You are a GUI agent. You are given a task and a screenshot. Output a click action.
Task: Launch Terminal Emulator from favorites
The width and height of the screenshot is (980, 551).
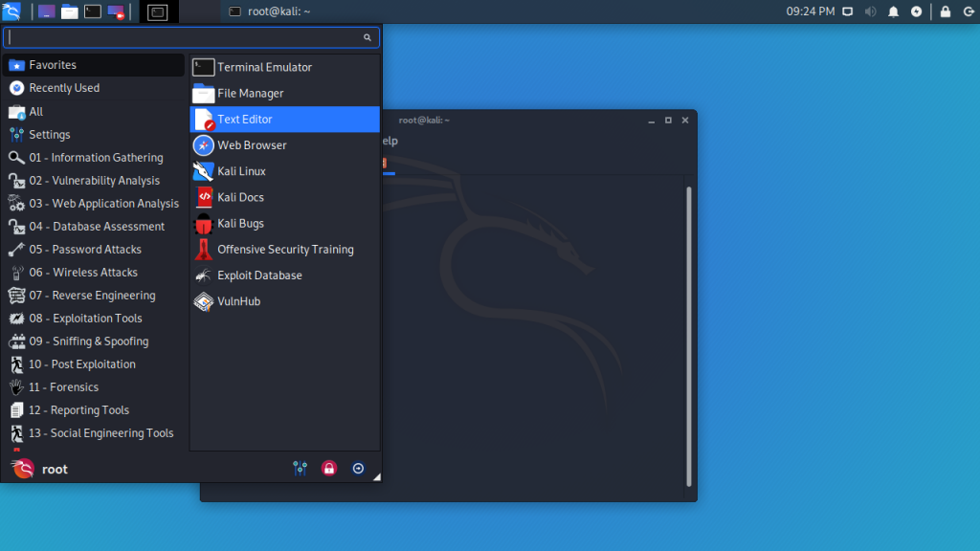[x=284, y=67]
